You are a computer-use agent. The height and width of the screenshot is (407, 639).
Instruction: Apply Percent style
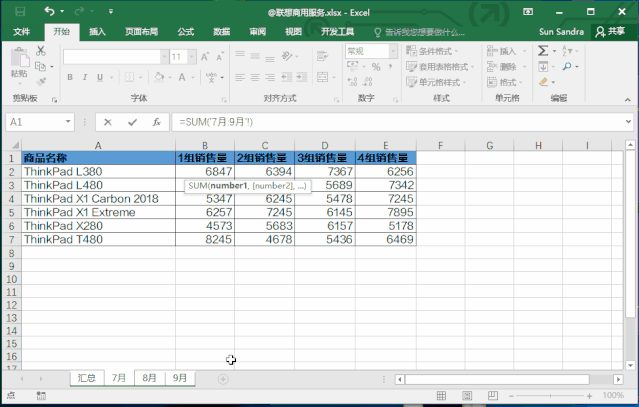[x=376, y=67]
